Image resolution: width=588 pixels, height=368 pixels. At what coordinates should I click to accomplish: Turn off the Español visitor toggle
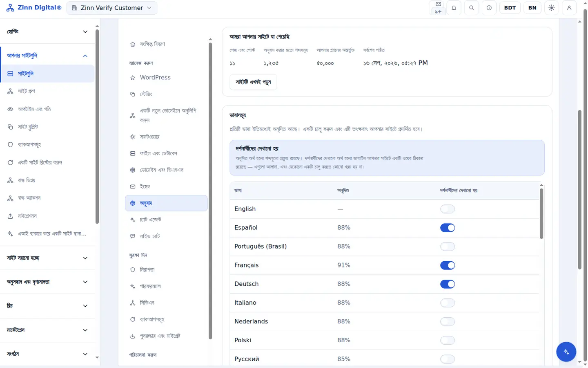(x=448, y=228)
